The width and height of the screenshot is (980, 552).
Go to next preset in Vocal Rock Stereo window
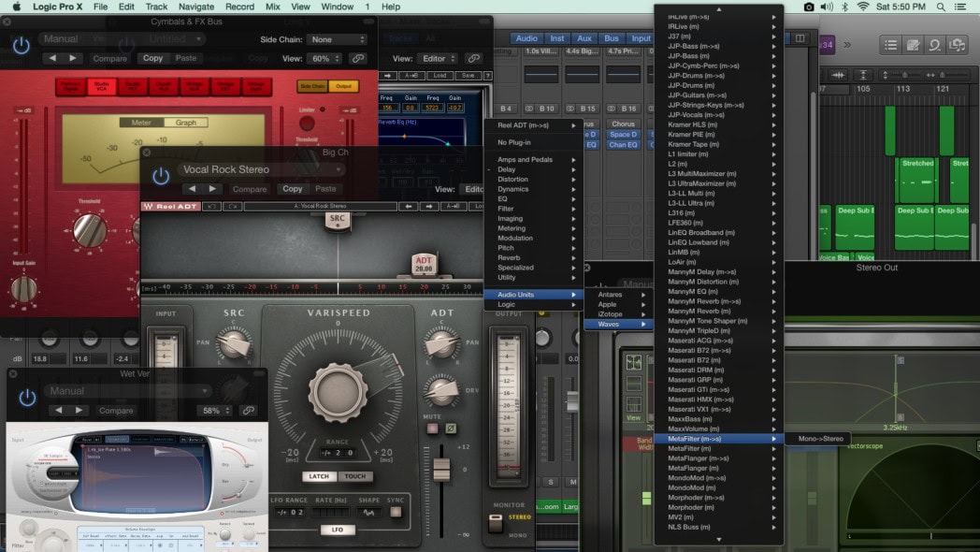212,189
